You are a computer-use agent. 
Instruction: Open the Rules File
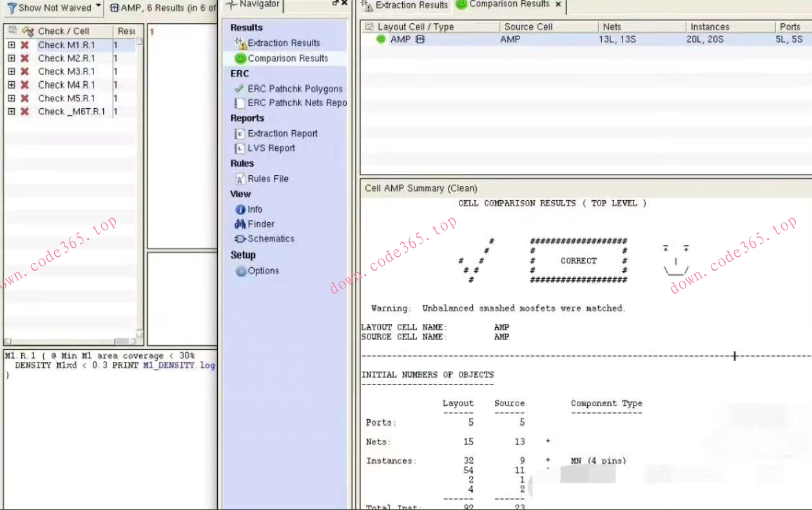pos(267,179)
